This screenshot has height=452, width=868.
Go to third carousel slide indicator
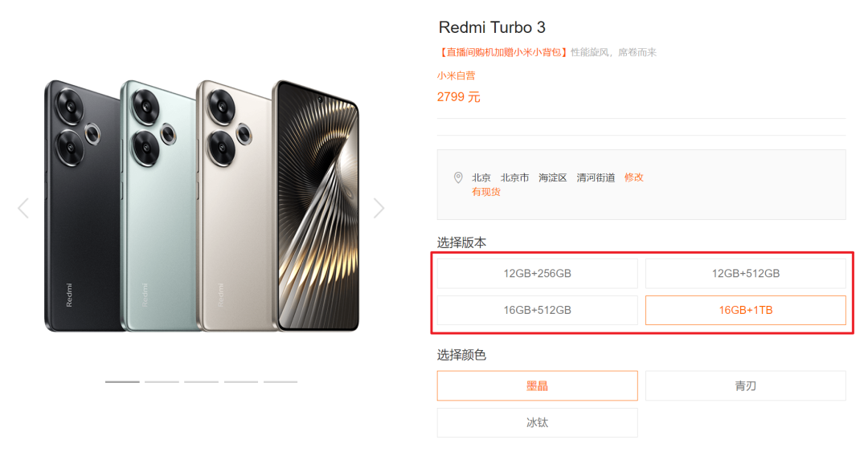coord(202,381)
